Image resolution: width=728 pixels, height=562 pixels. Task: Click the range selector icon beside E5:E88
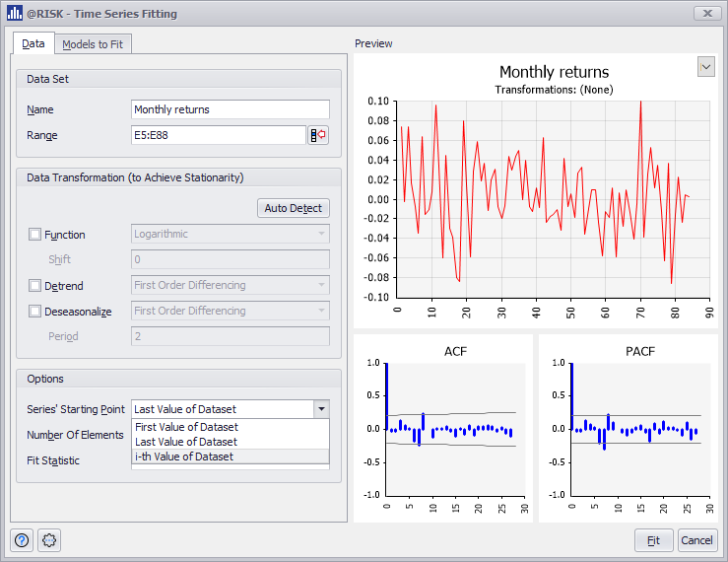[318, 136]
